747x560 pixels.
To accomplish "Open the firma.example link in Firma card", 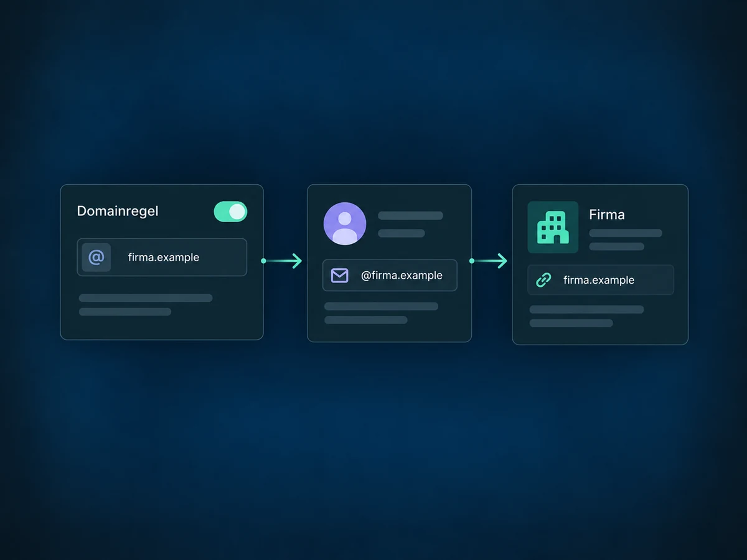I will (601, 280).
